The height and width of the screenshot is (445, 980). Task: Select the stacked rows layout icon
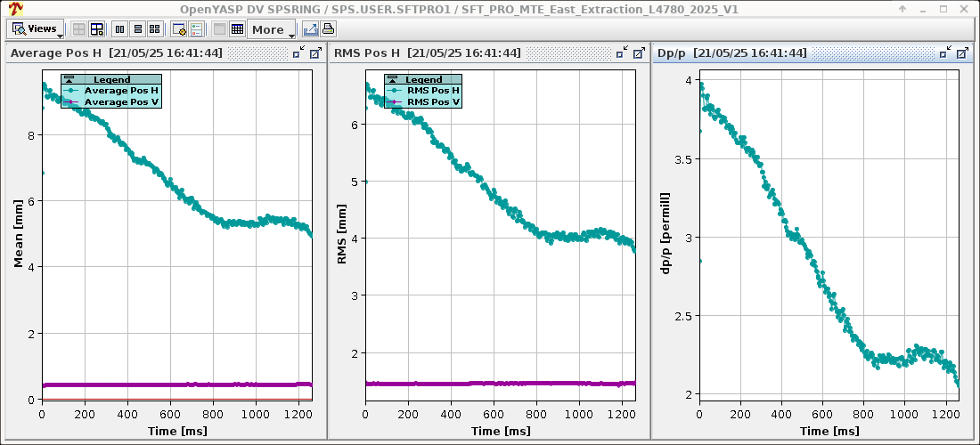tap(138, 29)
